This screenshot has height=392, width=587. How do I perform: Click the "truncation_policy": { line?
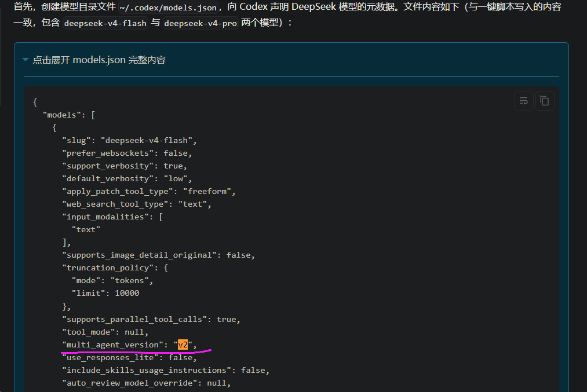tap(115, 268)
